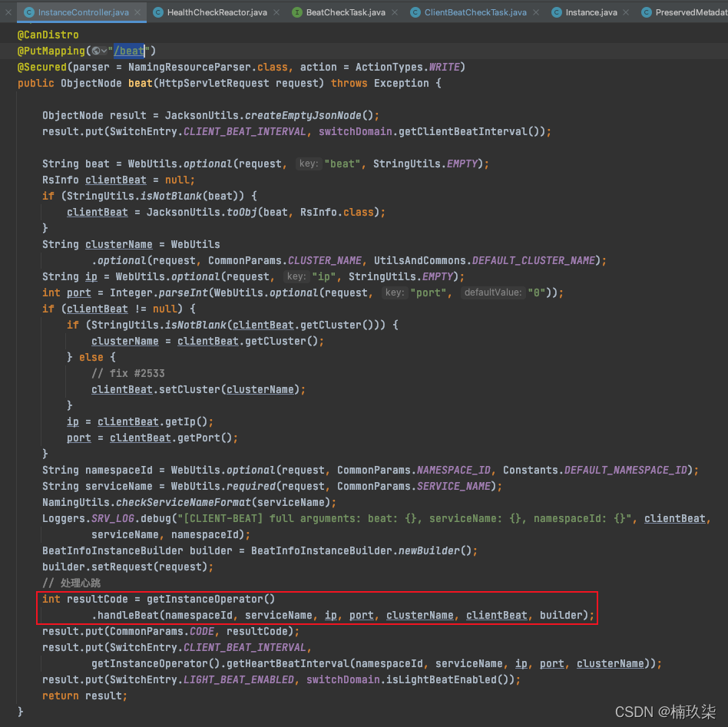
Task: Click the ClientBeatCheckTask.java class icon
Action: tap(415, 12)
